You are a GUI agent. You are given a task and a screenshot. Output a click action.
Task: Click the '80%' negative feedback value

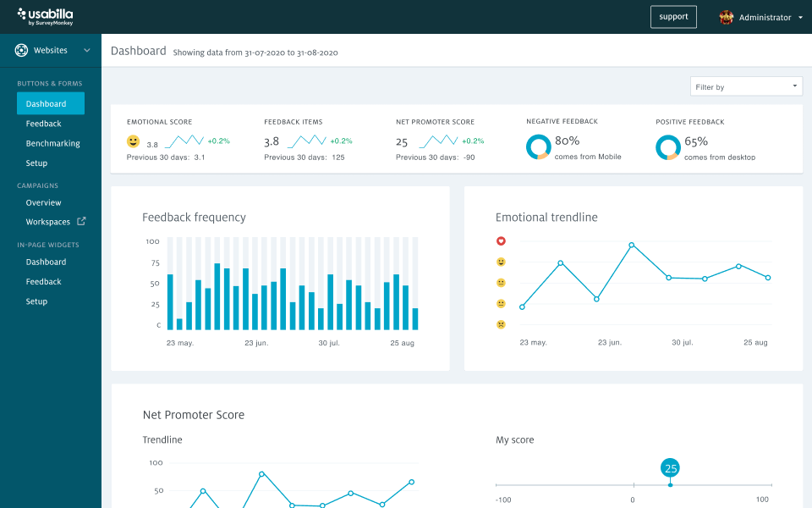tap(567, 141)
